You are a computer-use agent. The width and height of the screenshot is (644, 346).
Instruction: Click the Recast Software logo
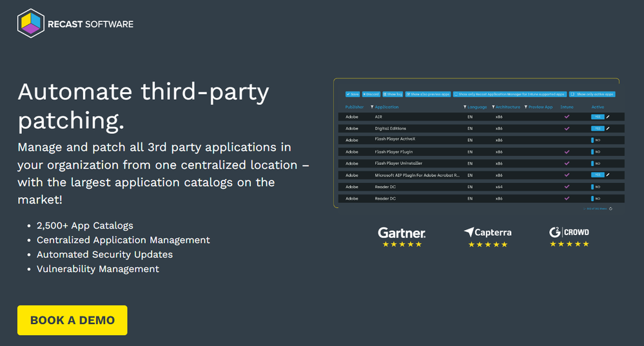point(75,24)
